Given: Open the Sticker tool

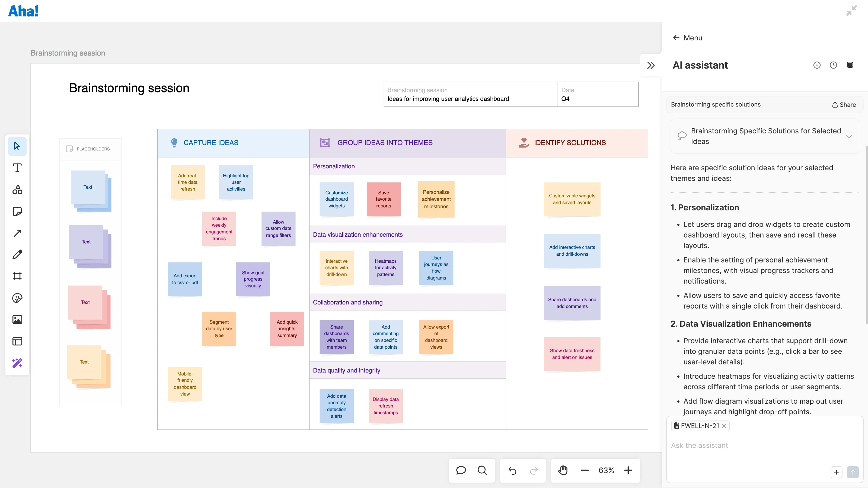Looking at the screenshot, I should pyautogui.click(x=17, y=298).
